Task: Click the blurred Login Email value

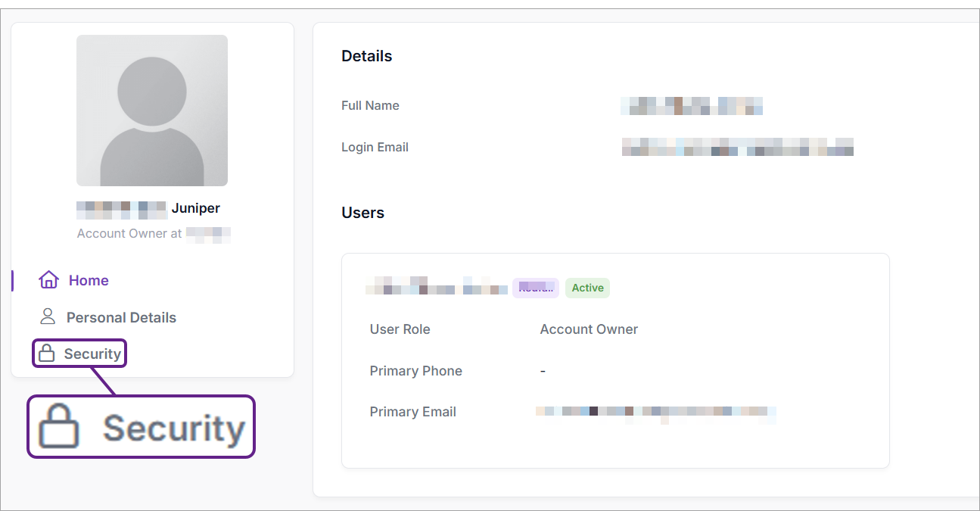Action: coord(737,147)
